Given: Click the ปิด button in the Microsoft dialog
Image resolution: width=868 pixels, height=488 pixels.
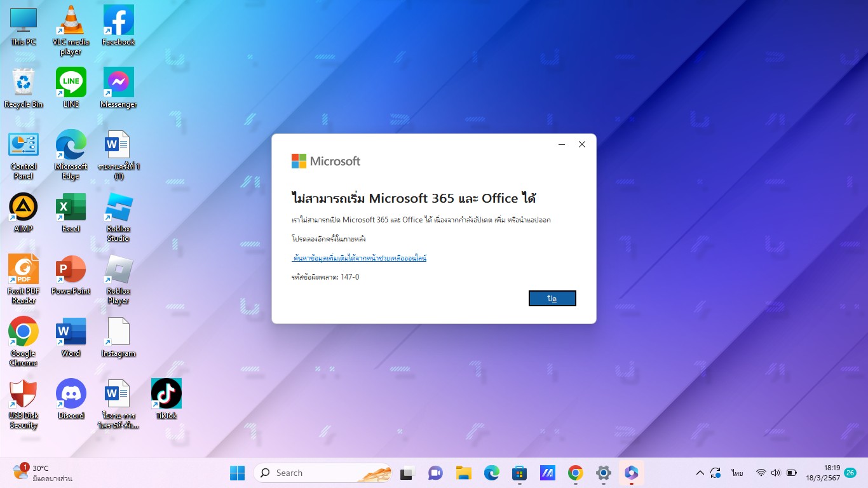Looking at the screenshot, I should tap(552, 298).
